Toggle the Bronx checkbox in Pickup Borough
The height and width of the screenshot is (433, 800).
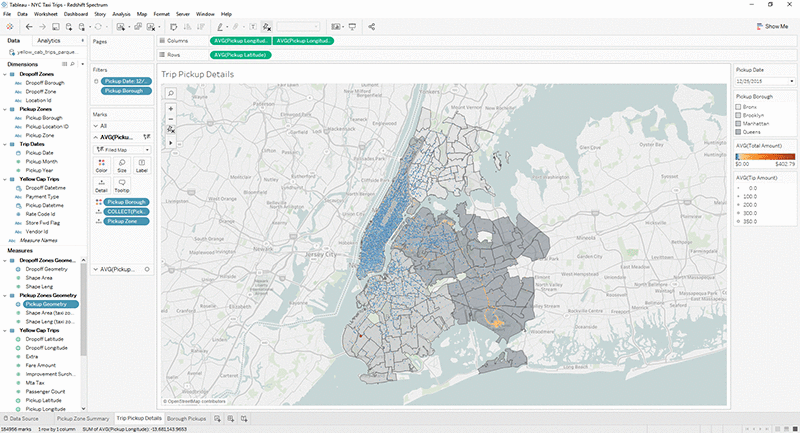tap(738, 107)
